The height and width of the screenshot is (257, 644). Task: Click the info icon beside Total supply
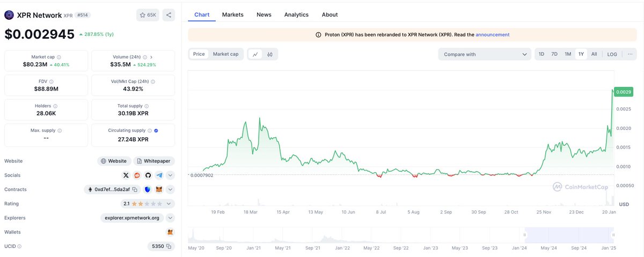pos(147,106)
